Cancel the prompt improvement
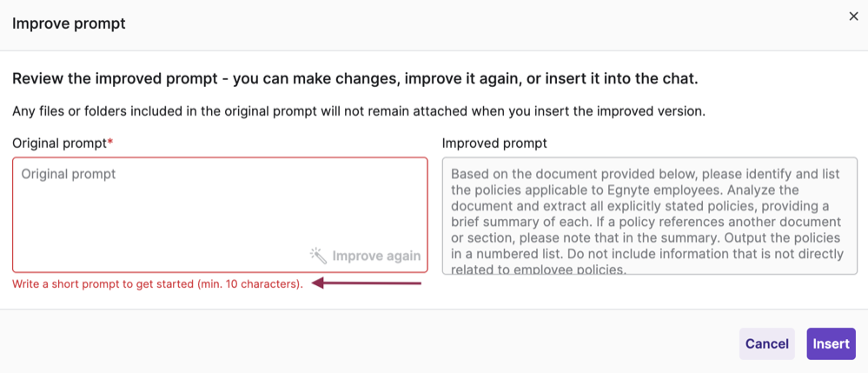868x373 pixels. [x=766, y=343]
